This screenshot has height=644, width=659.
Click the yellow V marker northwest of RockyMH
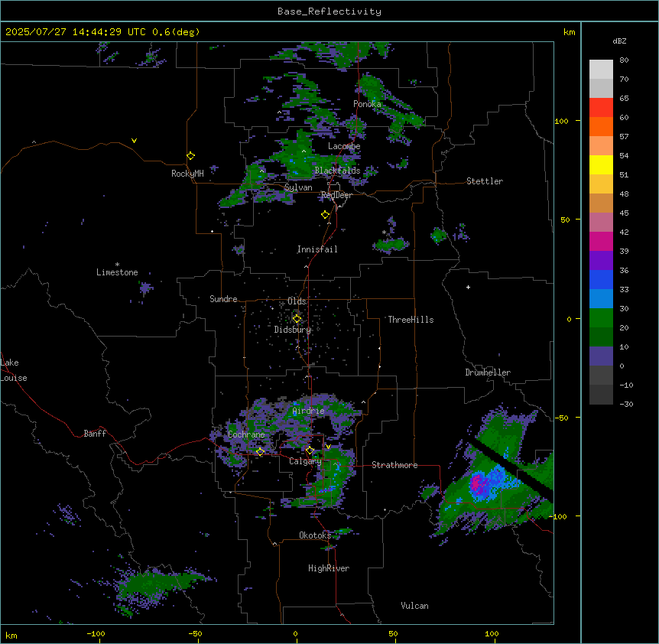pyautogui.click(x=134, y=141)
